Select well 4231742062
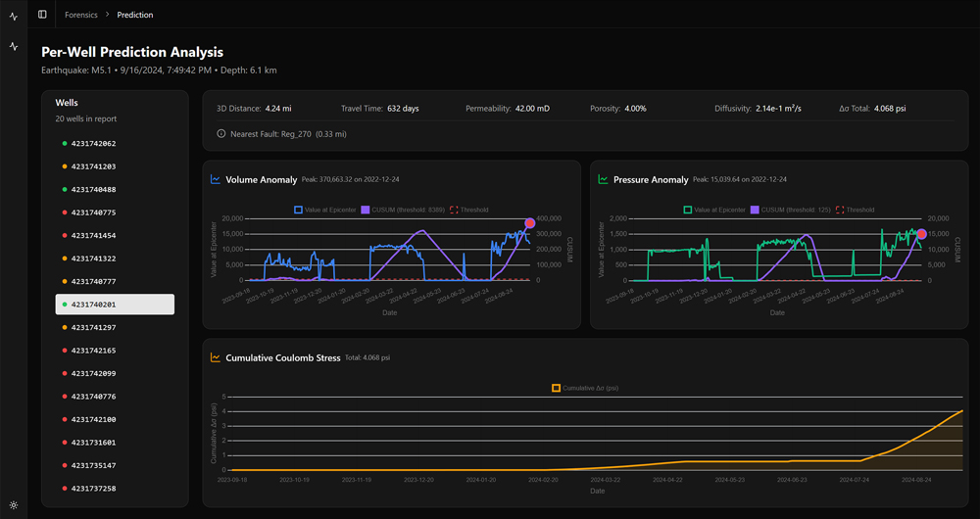Image resolution: width=980 pixels, height=519 pixels. 93,144
